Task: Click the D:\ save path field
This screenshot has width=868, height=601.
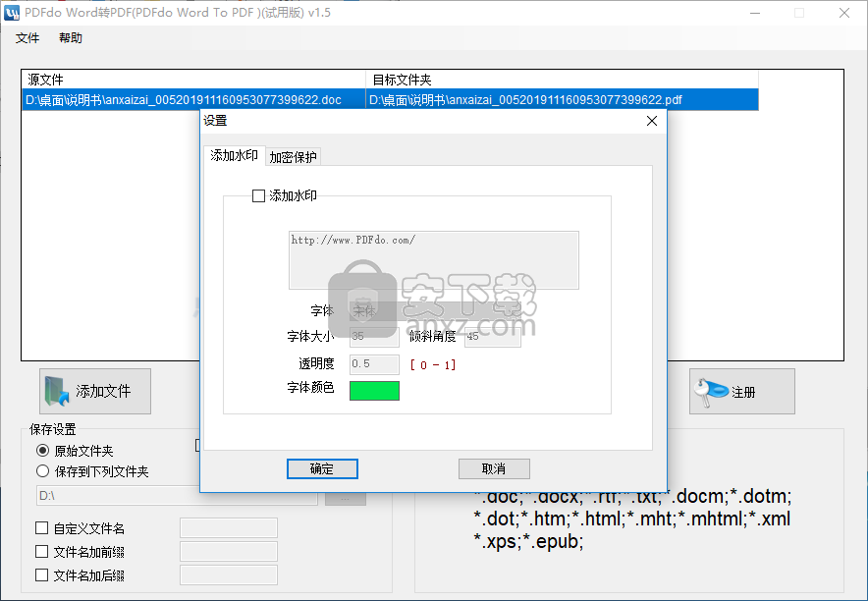Action: [x=177, y=495]
